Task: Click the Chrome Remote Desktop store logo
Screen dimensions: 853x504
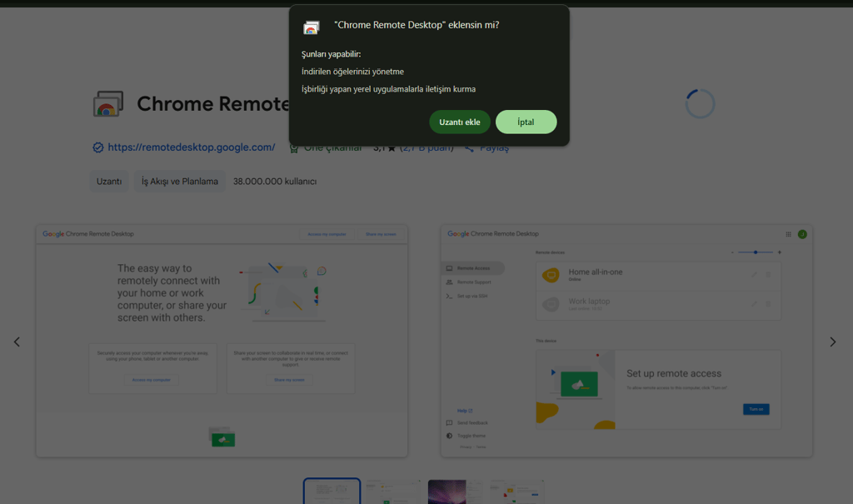Action: [x=107, y=103]
